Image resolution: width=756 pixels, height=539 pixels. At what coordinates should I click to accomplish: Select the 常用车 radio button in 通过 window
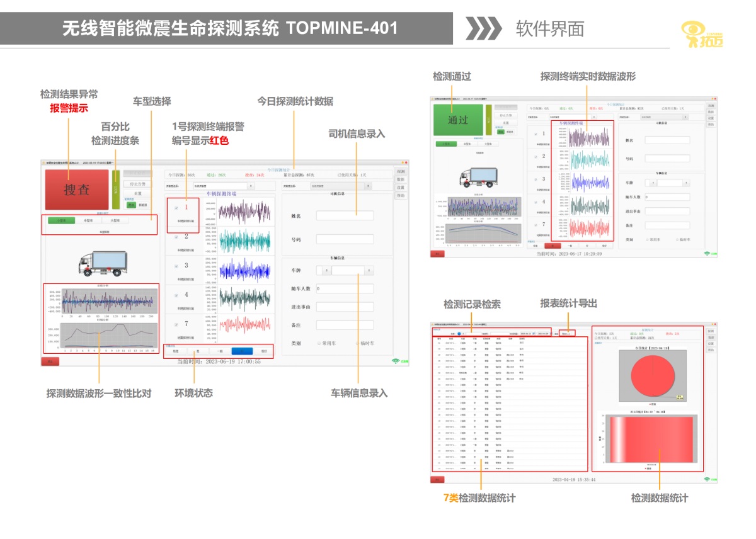pos(648,239)
